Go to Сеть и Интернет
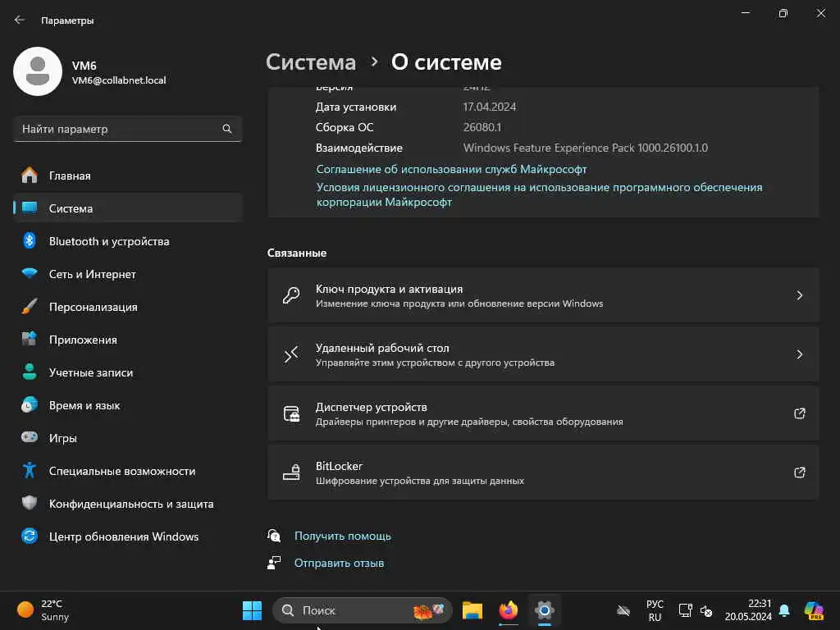This screenshot has height=630, width=840. point(127,274)
